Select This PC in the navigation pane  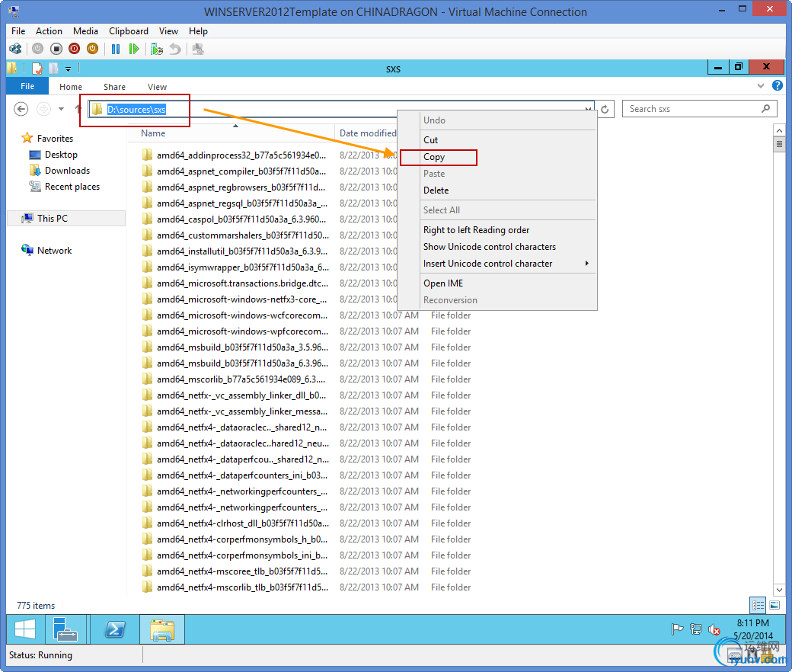[52, 218]
